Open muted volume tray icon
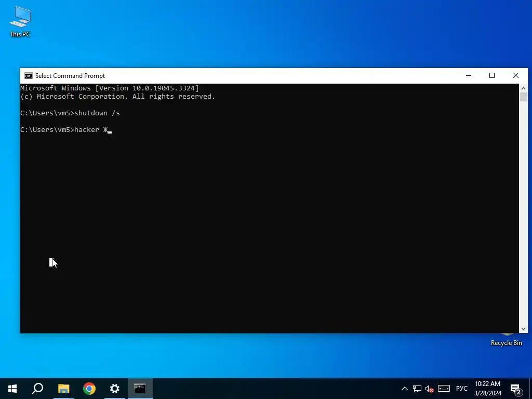The width and height of the screenshot is (532, 399). (430, 389)
